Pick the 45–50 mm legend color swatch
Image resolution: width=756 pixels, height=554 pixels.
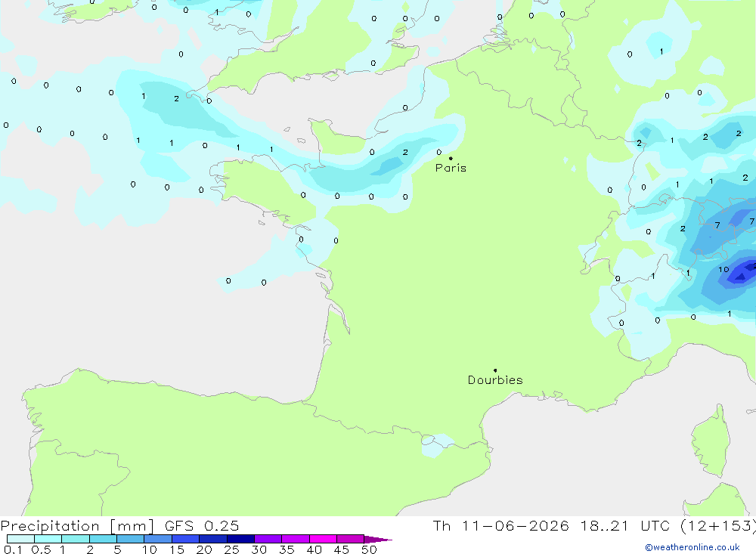click(x=350, y=539)
